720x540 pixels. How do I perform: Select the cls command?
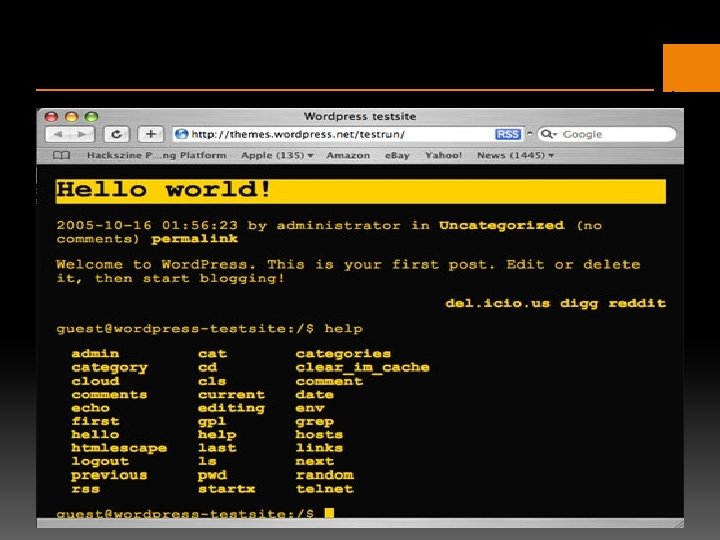[x=212, y=381]
